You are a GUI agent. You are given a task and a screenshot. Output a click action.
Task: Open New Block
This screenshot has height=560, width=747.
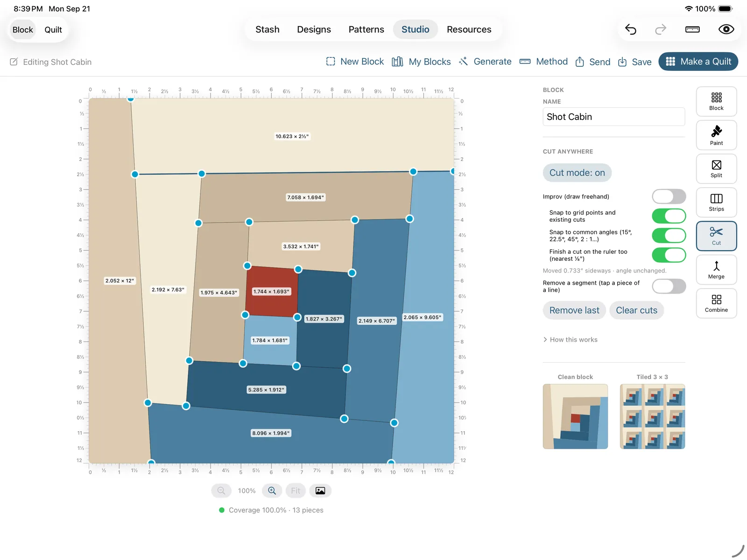click(x=355, y=62)
